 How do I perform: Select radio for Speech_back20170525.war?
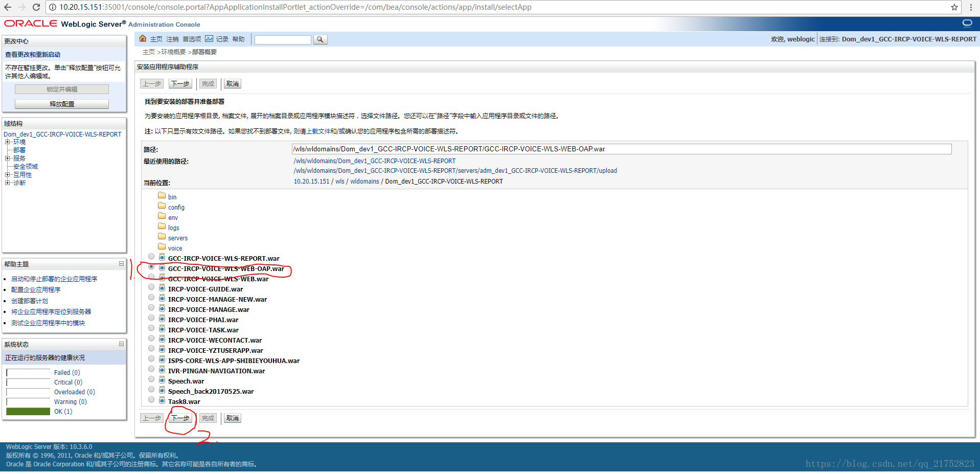coord(151,390)
